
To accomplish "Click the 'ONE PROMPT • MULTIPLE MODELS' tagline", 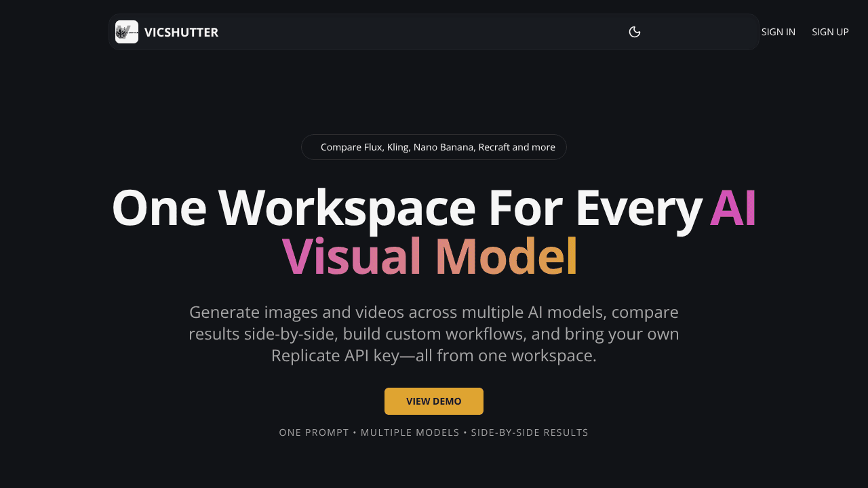I will click(x=434, y=432).
